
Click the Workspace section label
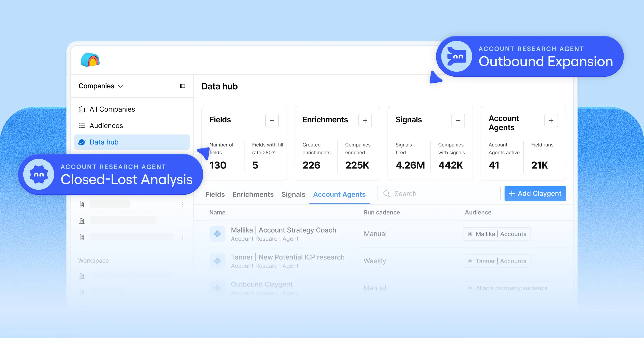(x=93, y=261)
